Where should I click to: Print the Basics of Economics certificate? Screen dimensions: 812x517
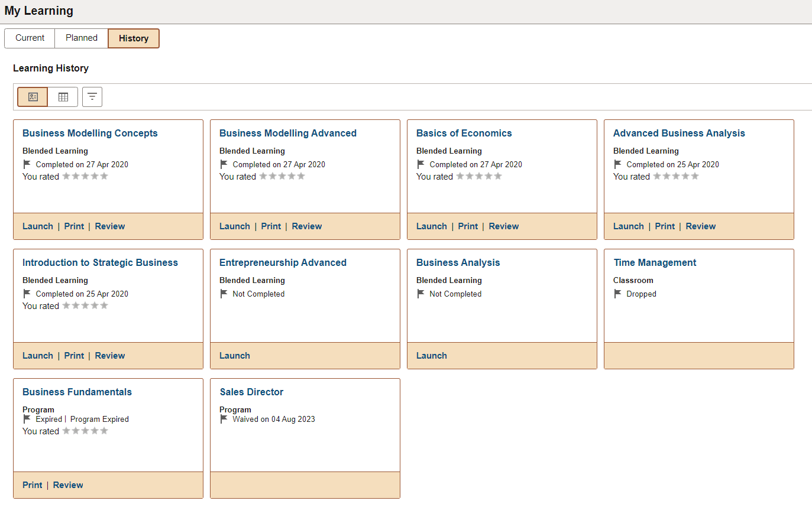467,226
